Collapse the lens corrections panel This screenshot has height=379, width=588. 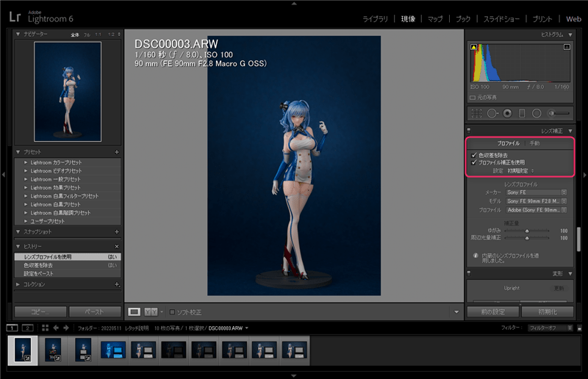(570, 131)
